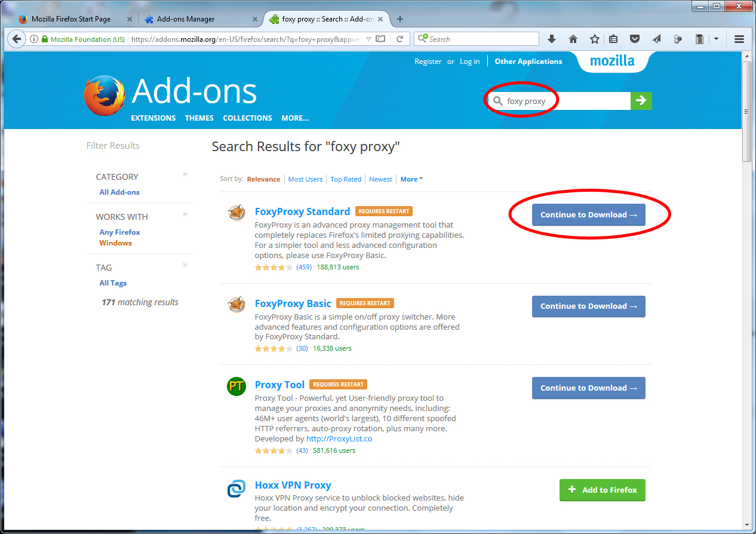Continue to Download FoxyProxy Basic
The width and height of the screenshot is (756, 534).
tap(589, 306)
